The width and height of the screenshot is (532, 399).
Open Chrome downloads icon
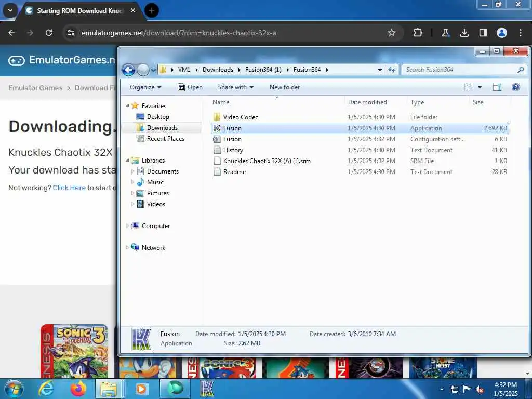(464, 33)
